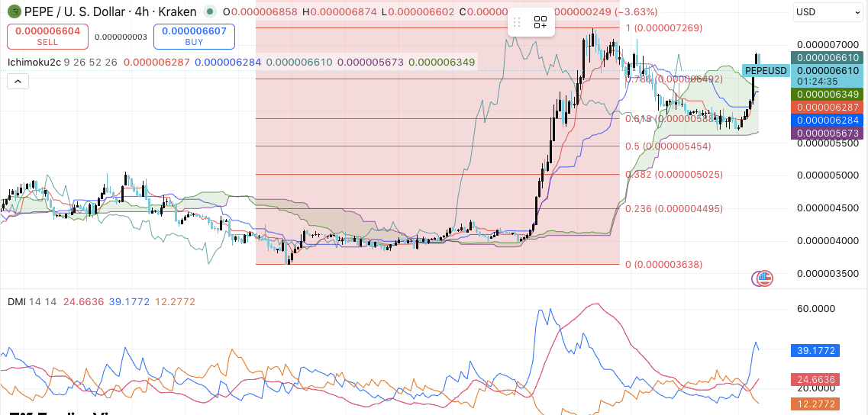The width and height of the screenshot is (868, 415).
Task: Click the PEPE / U. S. Dollar symbol title
Action: (110, 11)
